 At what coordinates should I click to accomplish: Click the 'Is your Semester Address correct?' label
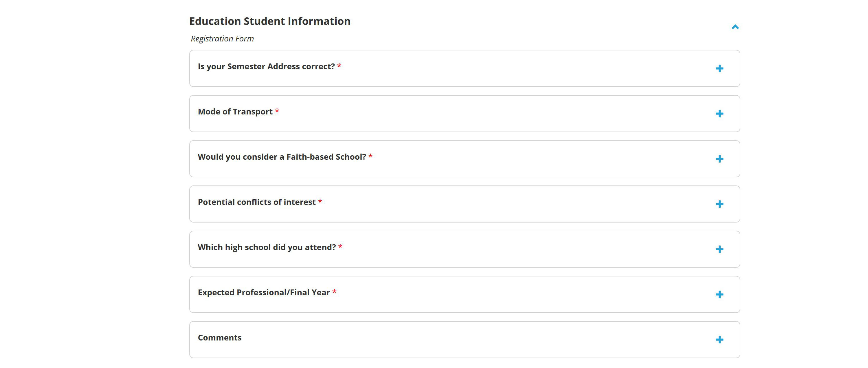266,66
